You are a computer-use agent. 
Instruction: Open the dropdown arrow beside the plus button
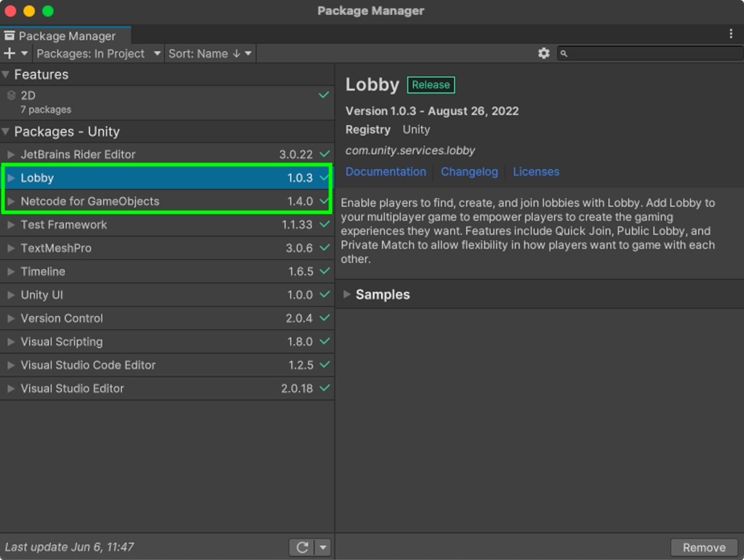point(25,53)
